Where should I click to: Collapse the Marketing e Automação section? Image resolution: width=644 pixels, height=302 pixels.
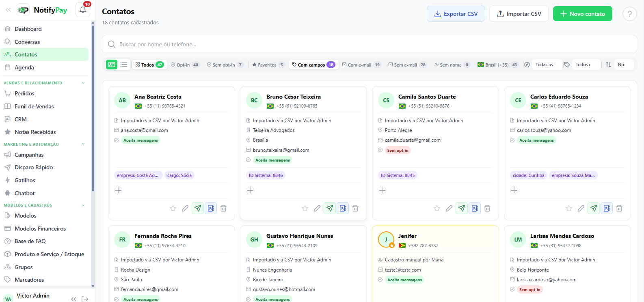click(x=83, y=144)
